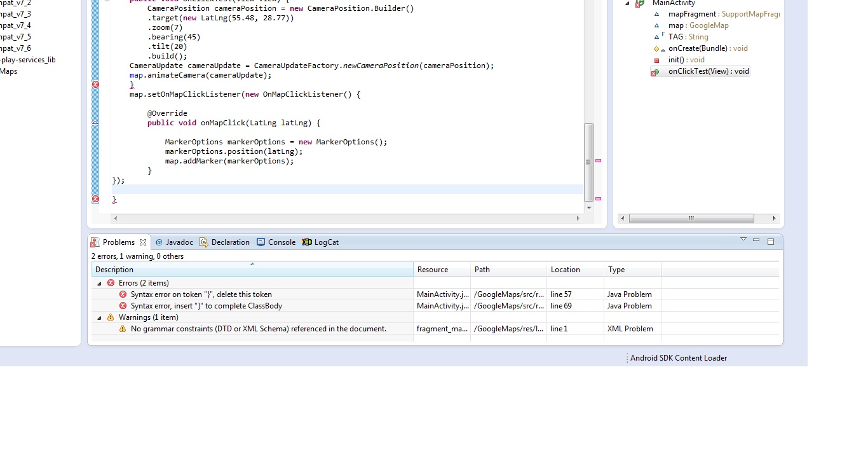
Task: Click the editor scroll-down arrow
Action: tap(589, 207)
